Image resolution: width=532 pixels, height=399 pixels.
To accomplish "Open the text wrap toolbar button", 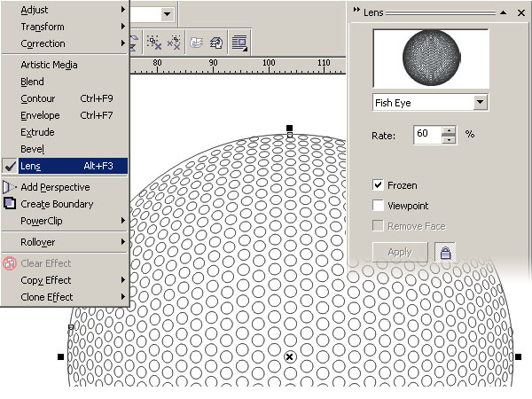I will [240, 43].
